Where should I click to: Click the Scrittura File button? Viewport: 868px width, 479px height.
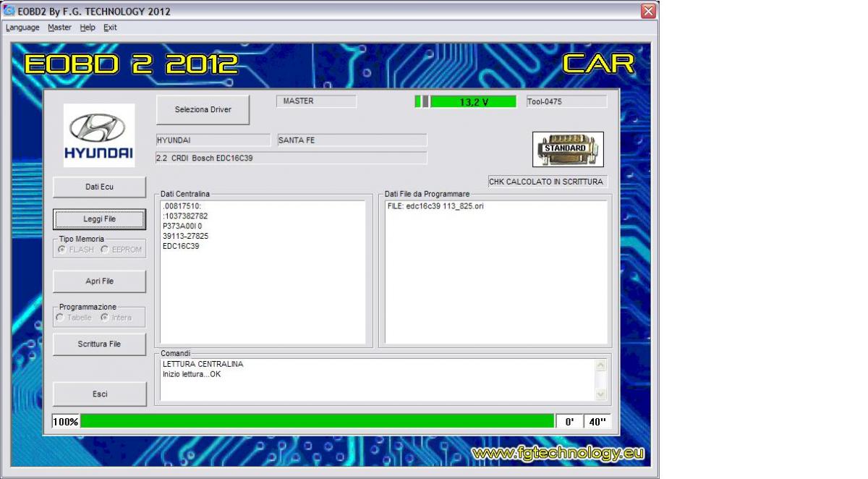click(100, 344)
